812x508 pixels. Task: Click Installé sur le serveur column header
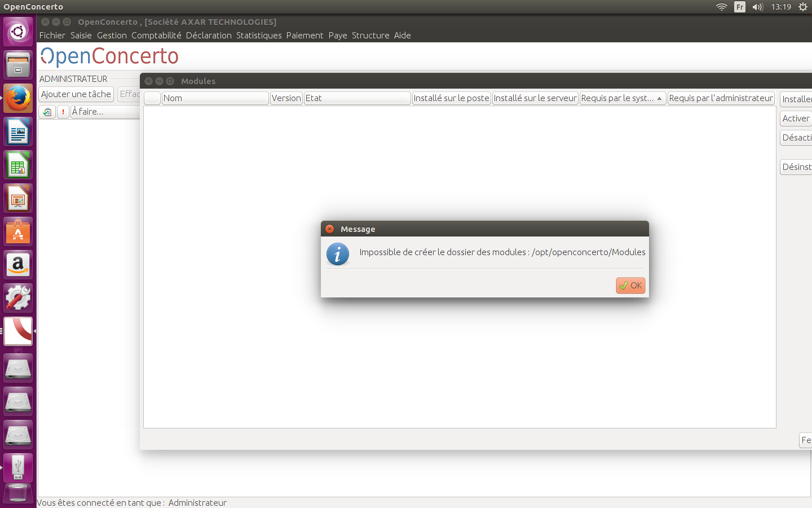(x=535, y=98)
